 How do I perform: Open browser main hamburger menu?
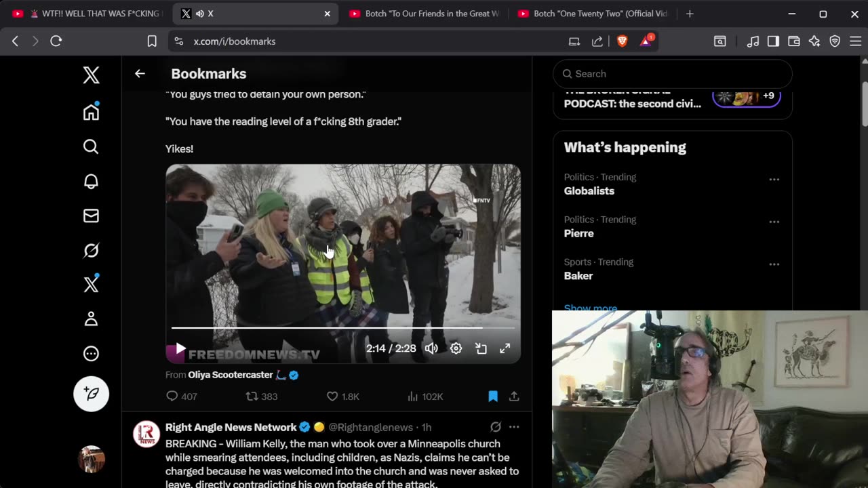854,41
